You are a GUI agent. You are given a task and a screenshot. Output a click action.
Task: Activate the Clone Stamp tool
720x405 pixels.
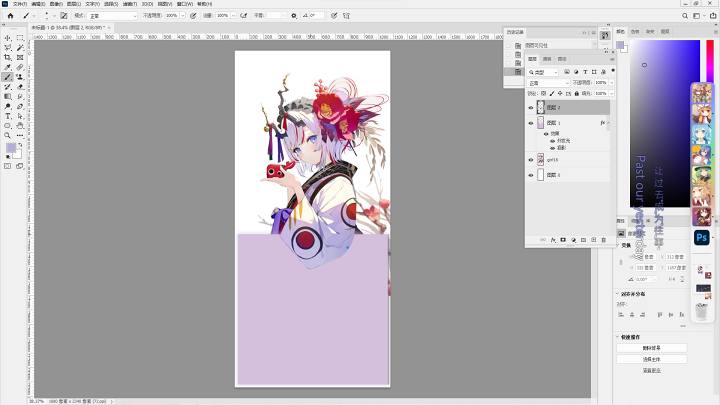20,77
